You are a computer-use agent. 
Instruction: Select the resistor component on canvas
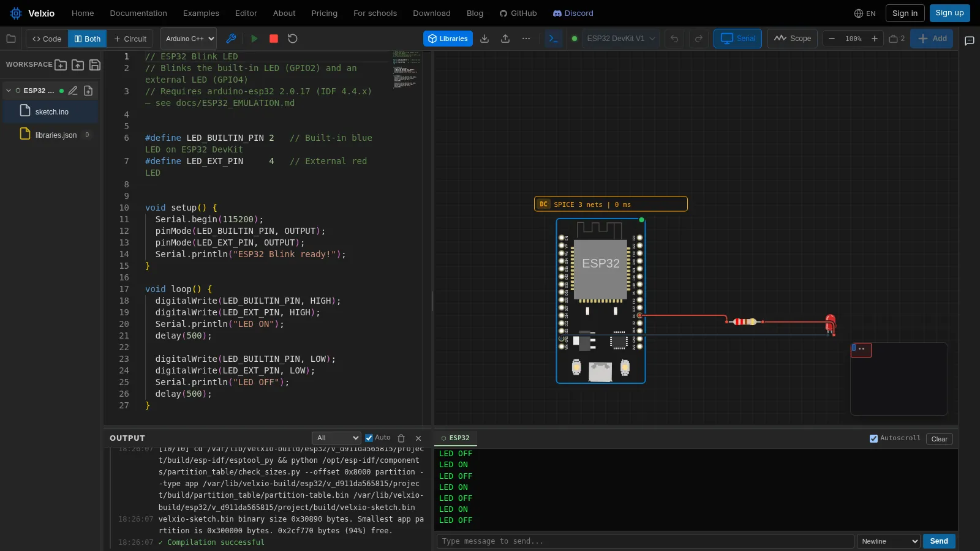(745, 321)
